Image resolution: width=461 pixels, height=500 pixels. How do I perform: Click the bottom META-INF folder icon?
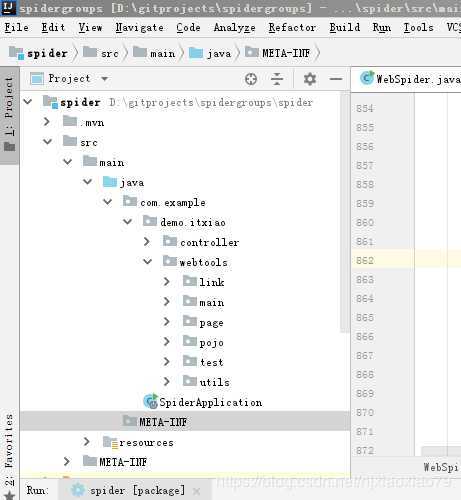pyautogui.click(x=90, y=461)
